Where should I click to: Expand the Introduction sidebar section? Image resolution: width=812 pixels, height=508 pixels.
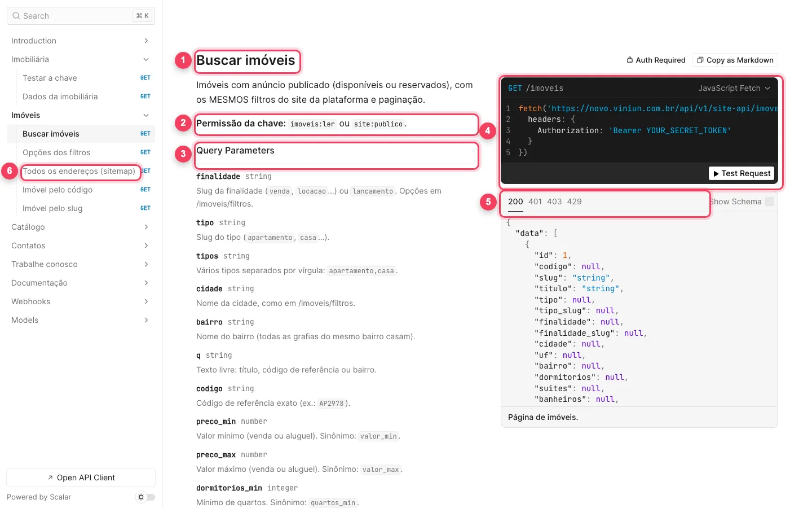(81, 41)
